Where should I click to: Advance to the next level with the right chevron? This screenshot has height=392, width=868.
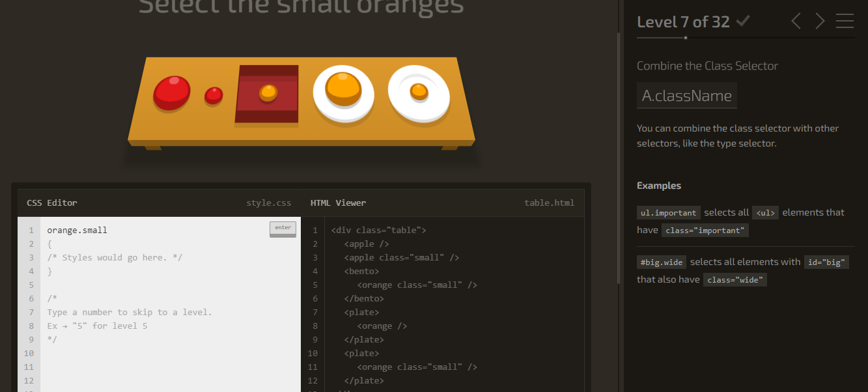click(x=820, y=21)
